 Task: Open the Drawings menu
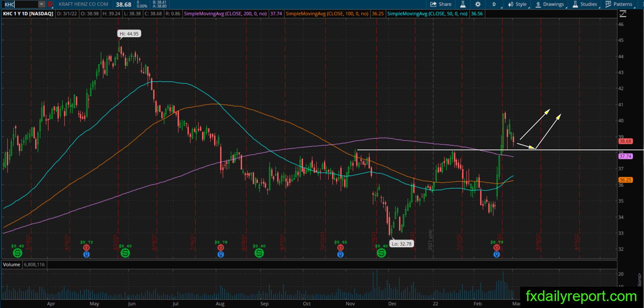(x=550, y=4)
